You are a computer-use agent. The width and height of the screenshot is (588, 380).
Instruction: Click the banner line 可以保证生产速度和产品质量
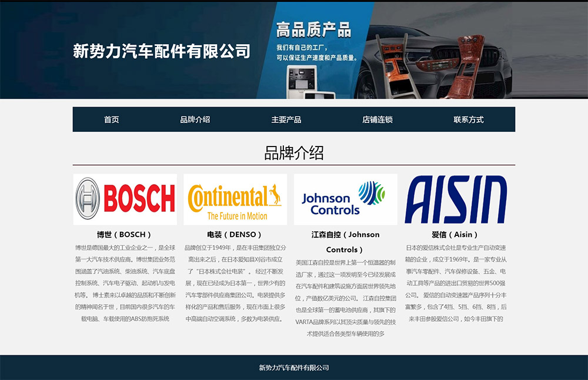[x=318, y=58]
